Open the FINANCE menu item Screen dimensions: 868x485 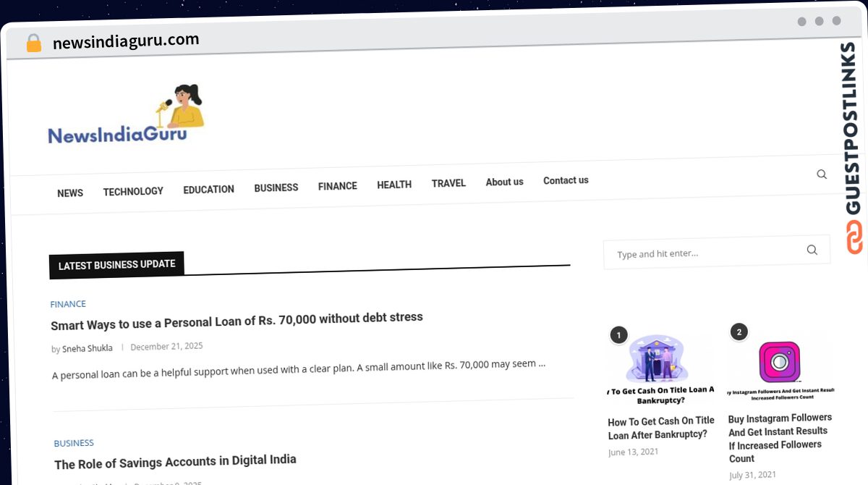point(337,186)
